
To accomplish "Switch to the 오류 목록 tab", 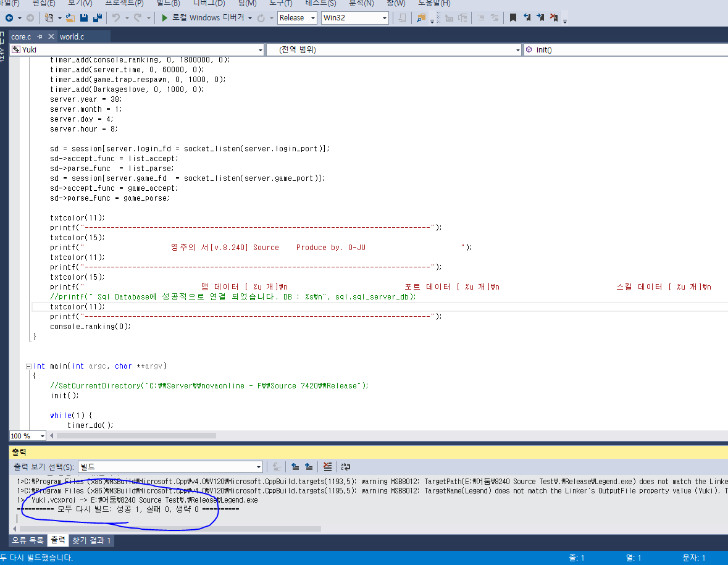I will (x=28, y=540).
